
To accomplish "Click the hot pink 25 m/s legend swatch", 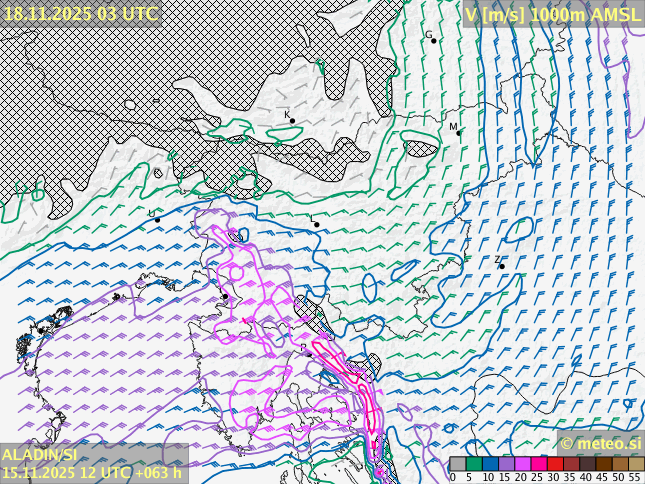I will pos(538,464).
